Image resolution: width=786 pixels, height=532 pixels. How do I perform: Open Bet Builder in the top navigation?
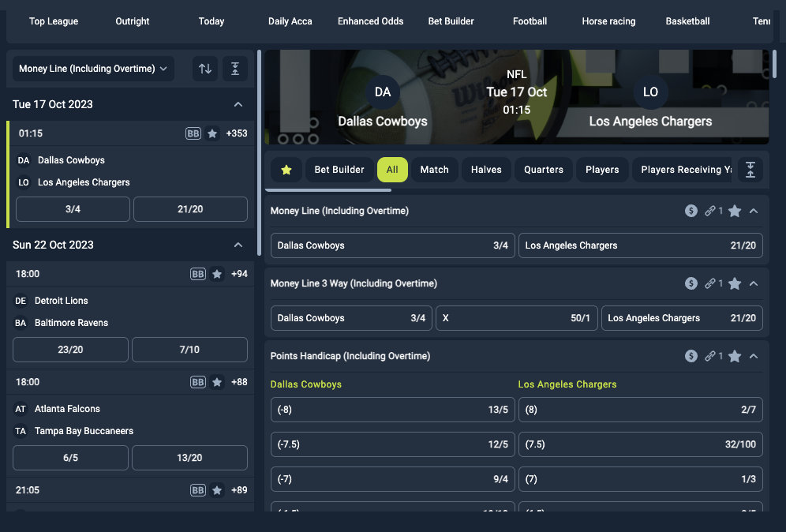point(451,21)
